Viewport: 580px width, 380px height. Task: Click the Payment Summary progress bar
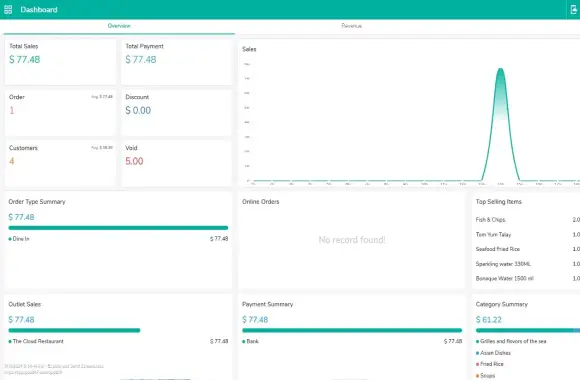352,330
